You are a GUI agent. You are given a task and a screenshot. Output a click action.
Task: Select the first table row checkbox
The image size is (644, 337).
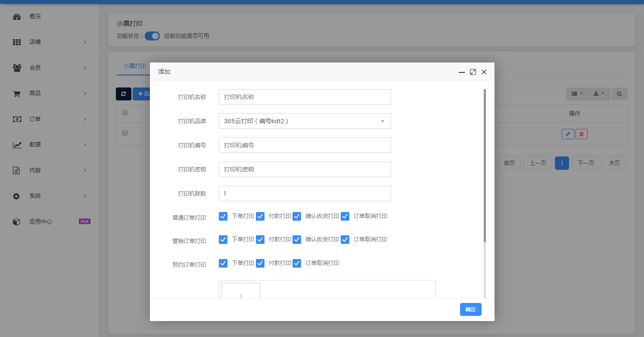[125, 133]
